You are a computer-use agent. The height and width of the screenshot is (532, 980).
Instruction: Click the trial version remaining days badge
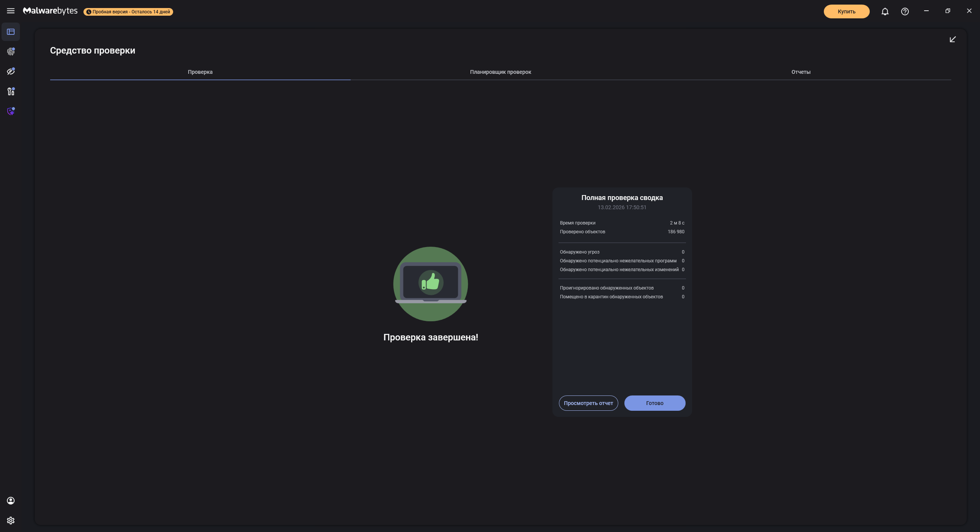[x=128, y=12]
